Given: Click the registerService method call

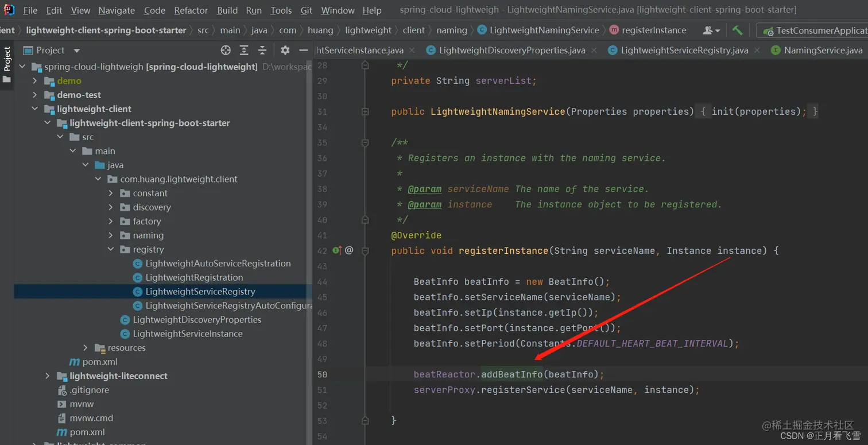Looking at the screenshot, I should click(523, 390).
